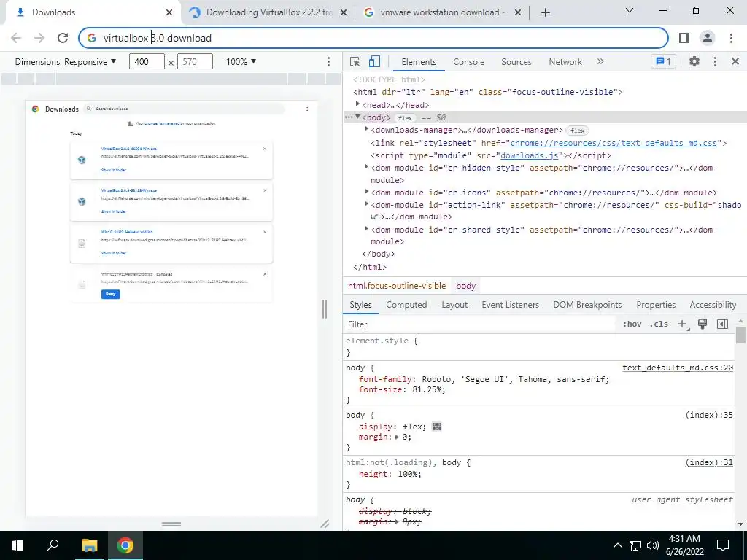Screen dimensions: 747x560
Task: Remove the first VirtualBox download with X
Action: click(265, 149)
